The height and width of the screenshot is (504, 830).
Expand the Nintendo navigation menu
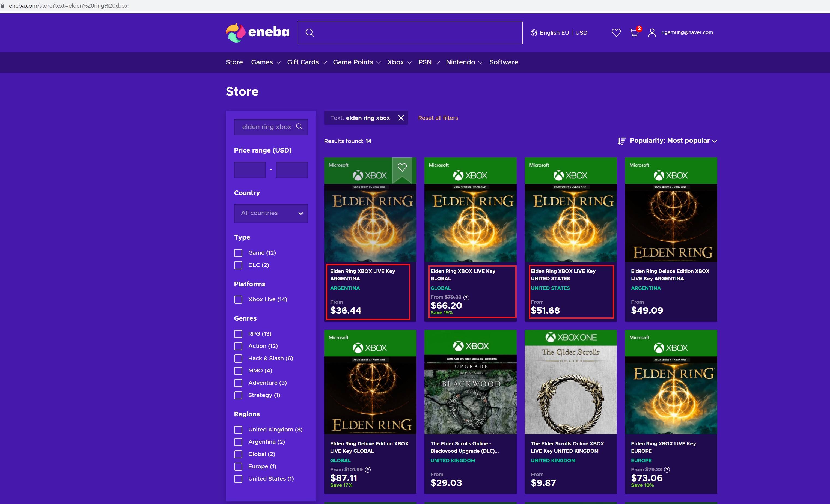[x=464, y=62]
